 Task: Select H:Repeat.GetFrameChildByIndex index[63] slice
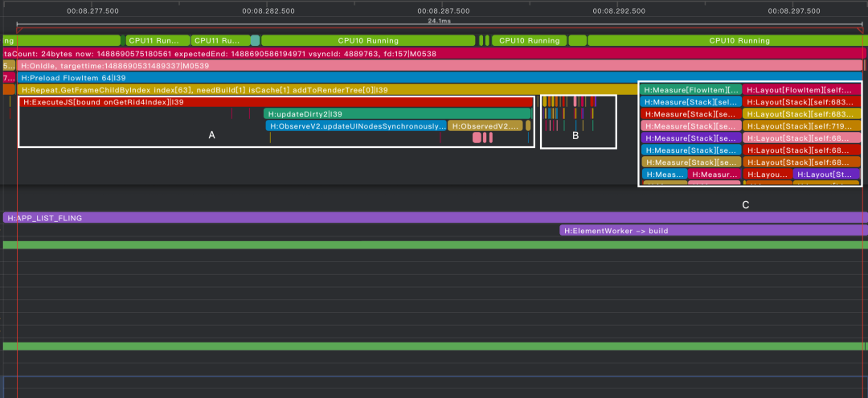tap(327, 90)
